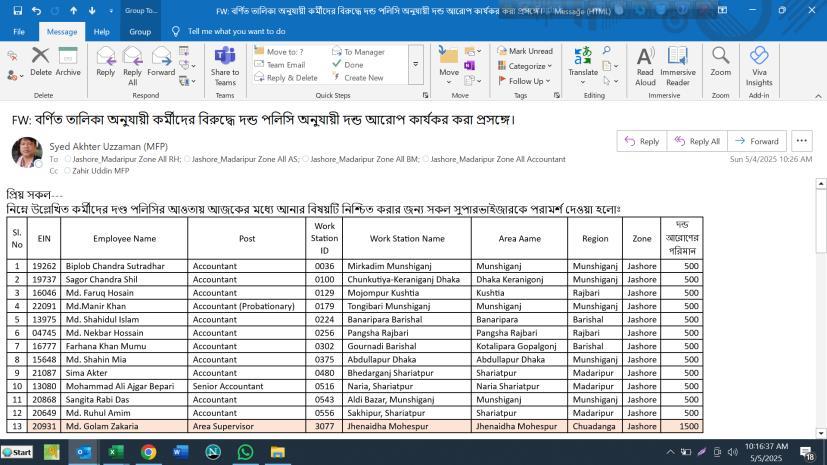827x465 pixels.
Task: Open the Help ribbon tab
Action: pyautogui.click(x=101, y=32)
